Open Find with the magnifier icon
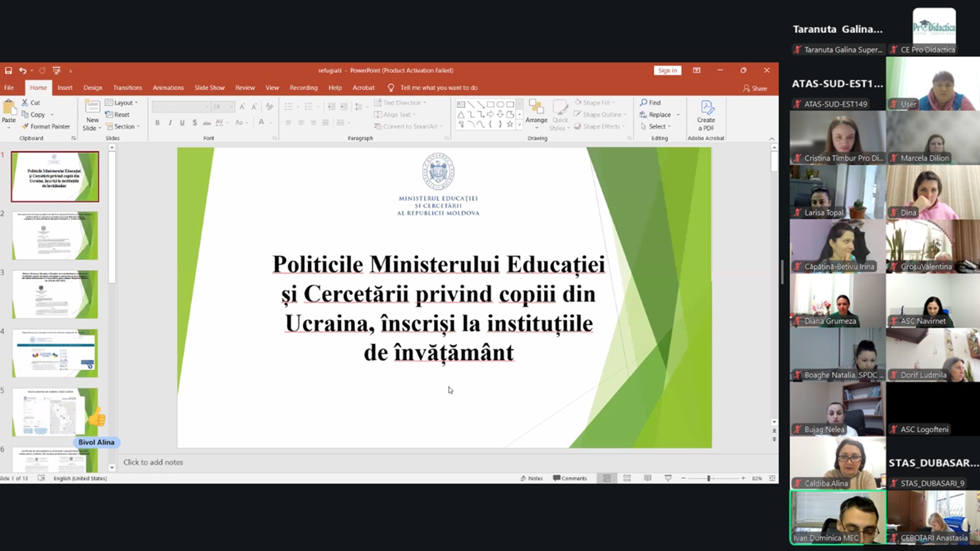This screenshot has width=980, height=551. click(643, 103)
